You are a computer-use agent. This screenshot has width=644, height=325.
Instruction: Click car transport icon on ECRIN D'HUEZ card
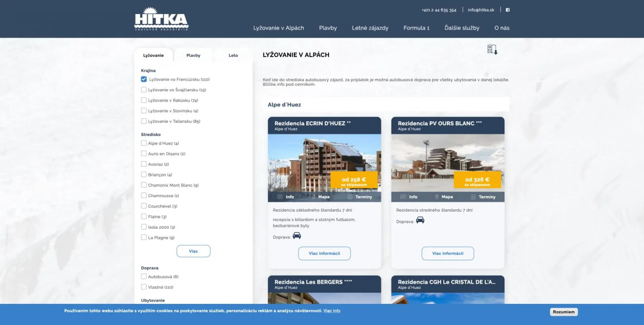coord(297,236)
